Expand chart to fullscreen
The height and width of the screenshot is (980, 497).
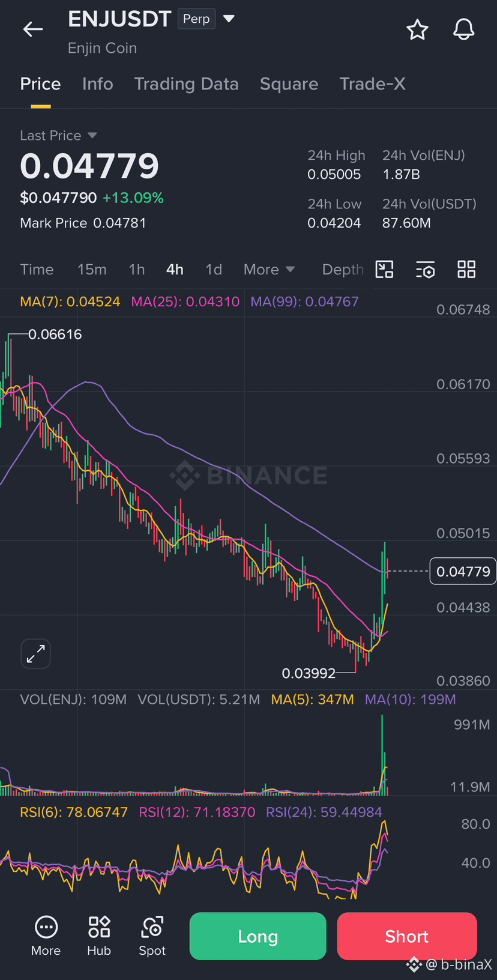click(x=36, y=653)
